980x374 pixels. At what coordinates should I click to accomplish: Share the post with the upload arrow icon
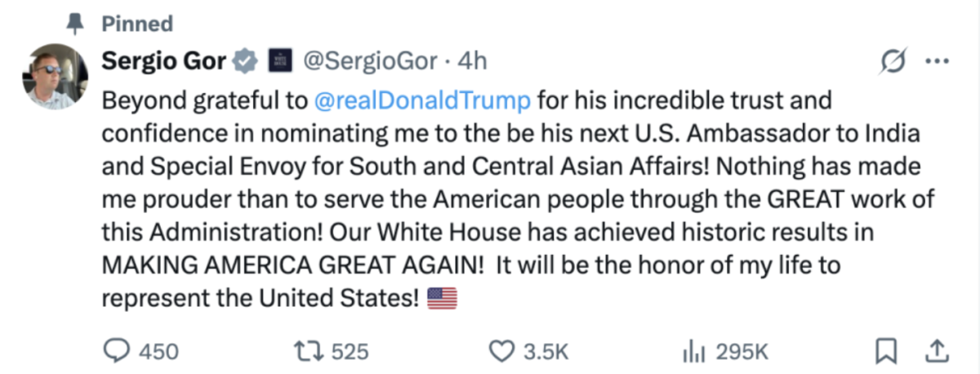coord(936,351)
